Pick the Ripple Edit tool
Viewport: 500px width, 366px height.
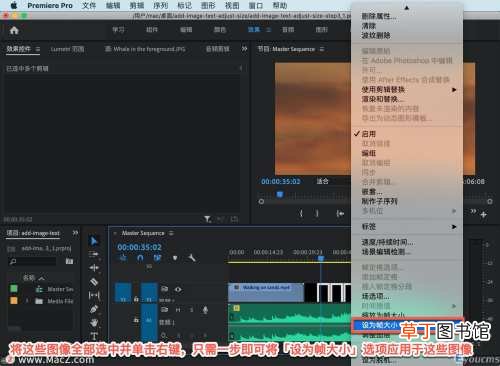[94, 268]
